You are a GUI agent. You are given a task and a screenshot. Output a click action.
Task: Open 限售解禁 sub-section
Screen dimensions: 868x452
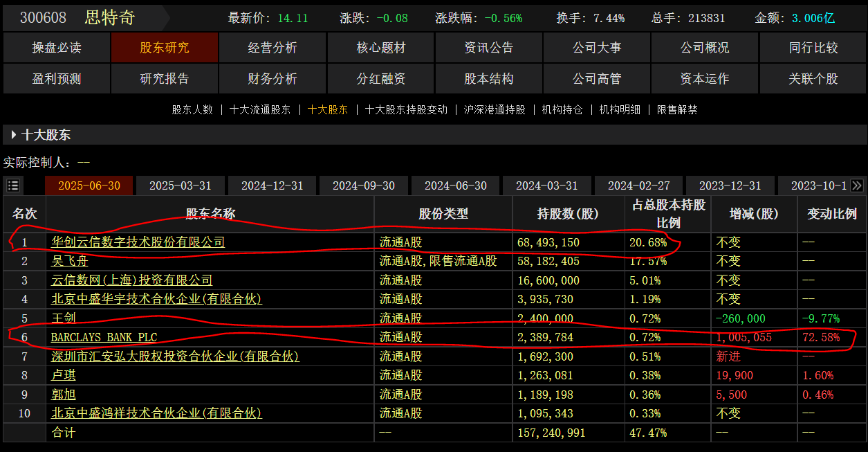[677, 109]
